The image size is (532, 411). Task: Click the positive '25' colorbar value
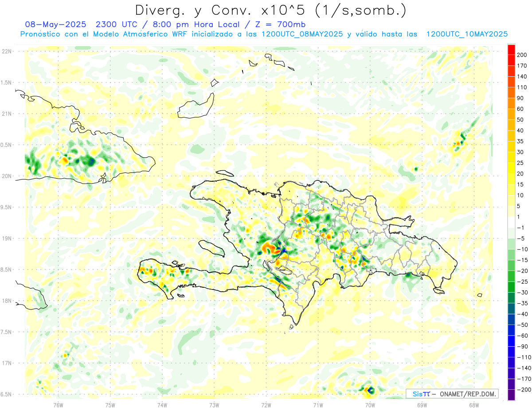520,163
